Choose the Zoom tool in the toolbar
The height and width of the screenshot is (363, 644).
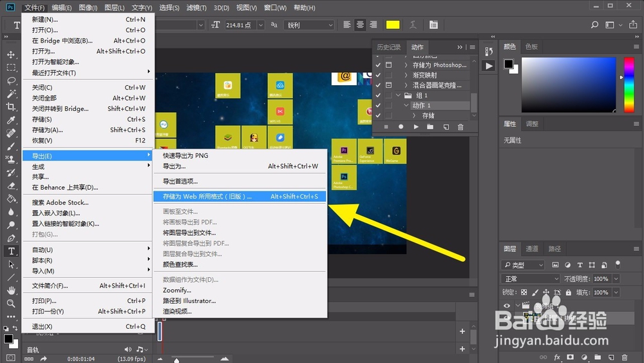tap(11, 304)
